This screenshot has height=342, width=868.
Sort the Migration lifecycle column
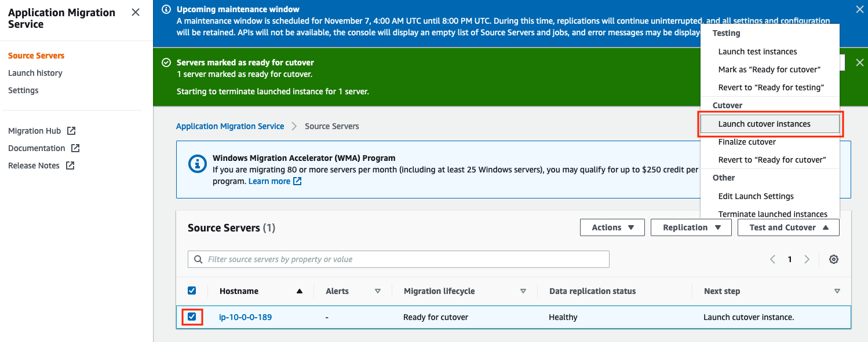[523, 291]
